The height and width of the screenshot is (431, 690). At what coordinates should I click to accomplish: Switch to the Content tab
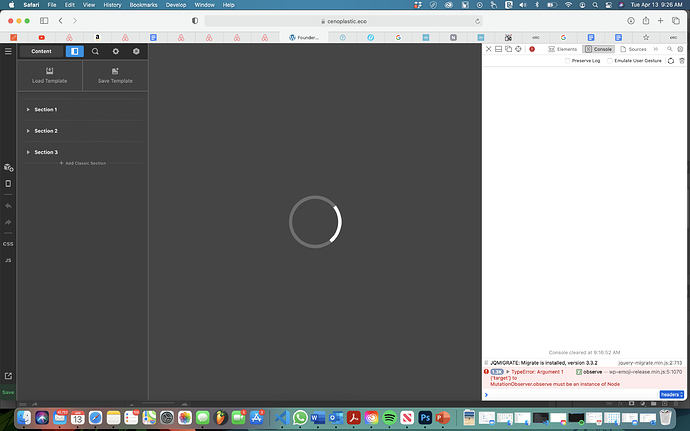[x=41, y=51]
